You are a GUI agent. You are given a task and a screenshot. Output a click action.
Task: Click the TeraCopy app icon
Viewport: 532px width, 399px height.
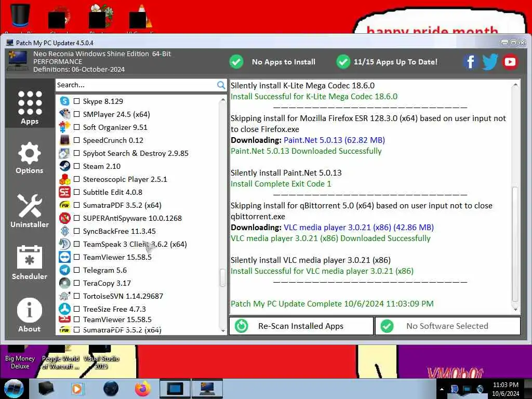(x=64, y=283)
